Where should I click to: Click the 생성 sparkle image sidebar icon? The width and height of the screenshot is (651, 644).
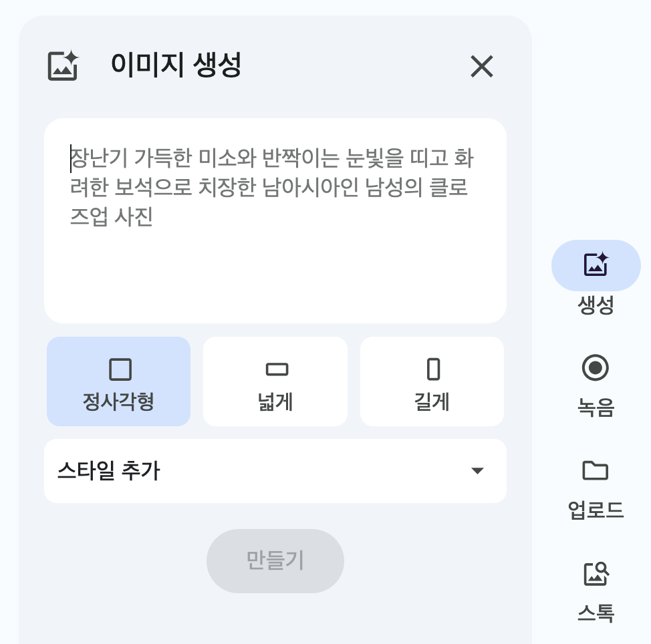(x=596, y=265)
